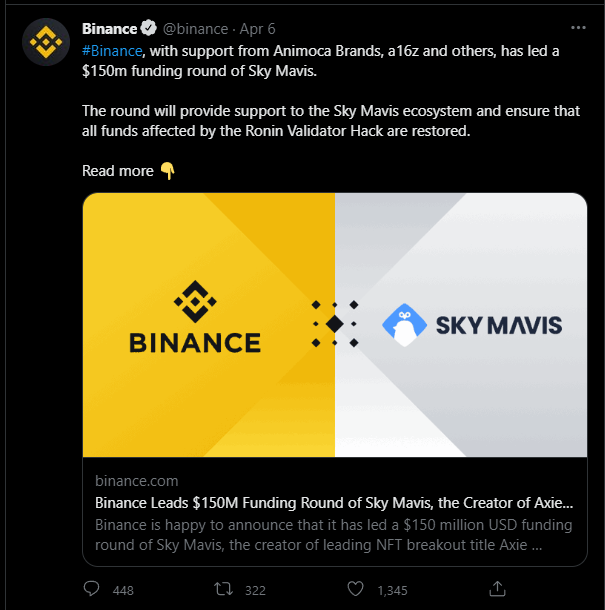Click the pointing-down emoji after Read more
Screen dimensions: 605x610
coord(168,171)
